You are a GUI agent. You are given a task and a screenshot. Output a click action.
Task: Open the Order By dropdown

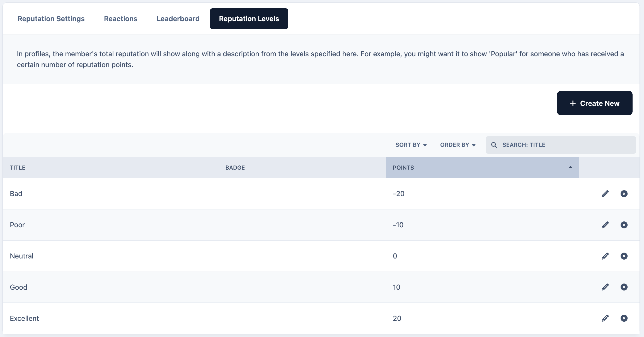458,145
